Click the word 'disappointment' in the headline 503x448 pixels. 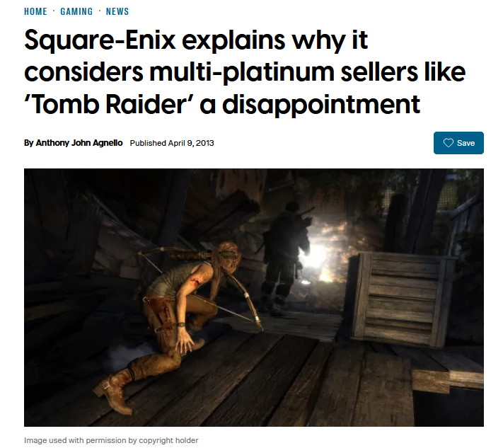tap(320, 105)
